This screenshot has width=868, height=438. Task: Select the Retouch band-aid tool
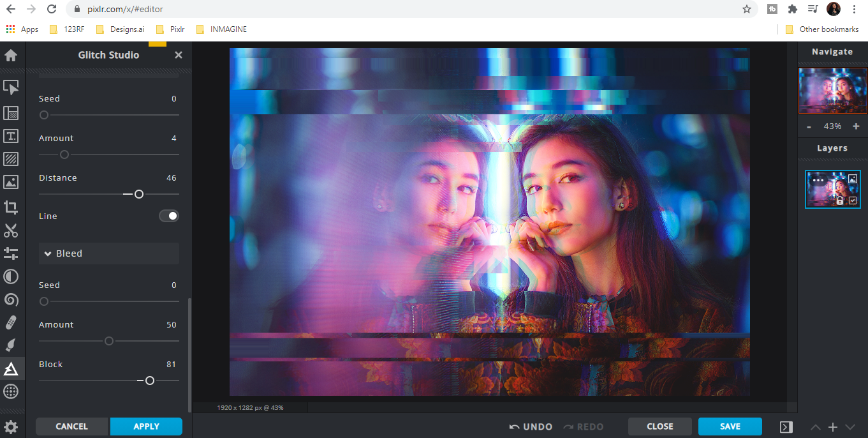11,322
